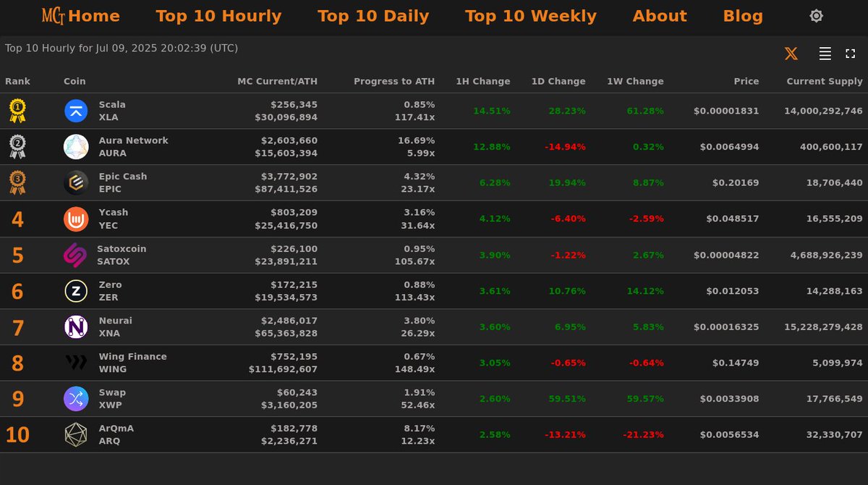The width and height of the screenshot is (868, 485).
Task: Click the Satoxcoin coin logo
Action: coord(75,255)
